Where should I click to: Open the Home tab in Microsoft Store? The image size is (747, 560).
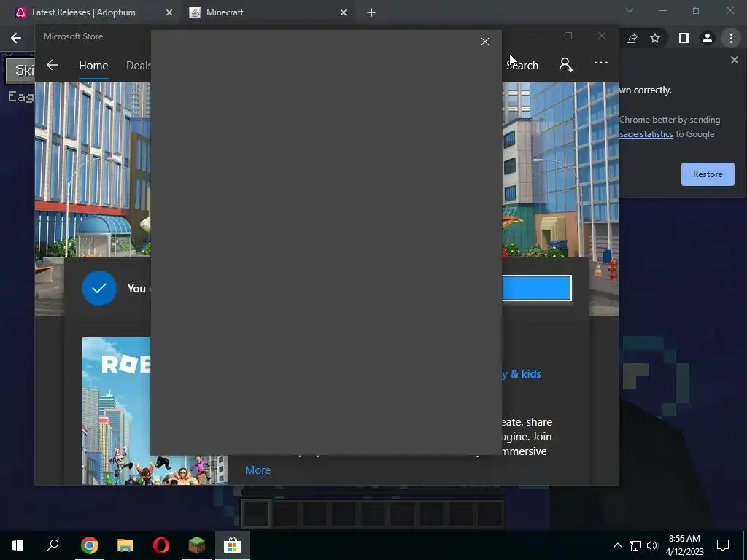click(x=93, y=65)
